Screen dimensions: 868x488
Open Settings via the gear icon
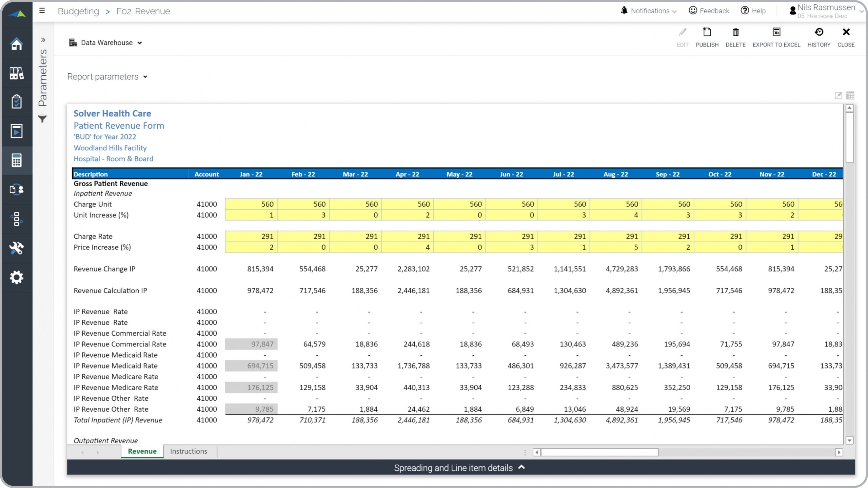coord(17,277)
